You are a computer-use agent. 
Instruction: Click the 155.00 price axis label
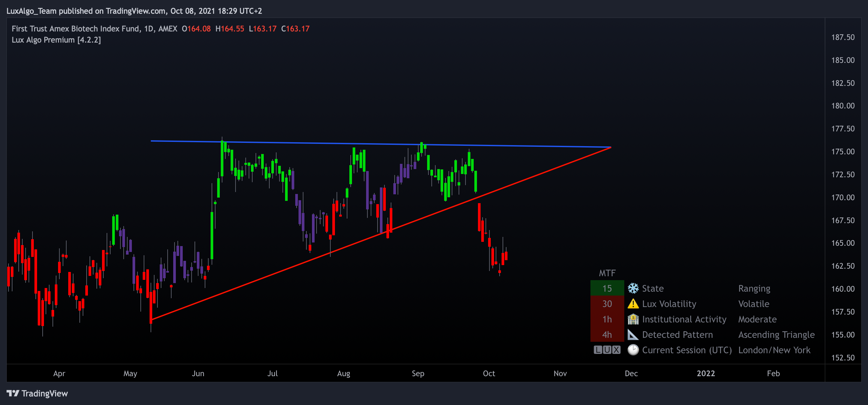pos(843,334)
